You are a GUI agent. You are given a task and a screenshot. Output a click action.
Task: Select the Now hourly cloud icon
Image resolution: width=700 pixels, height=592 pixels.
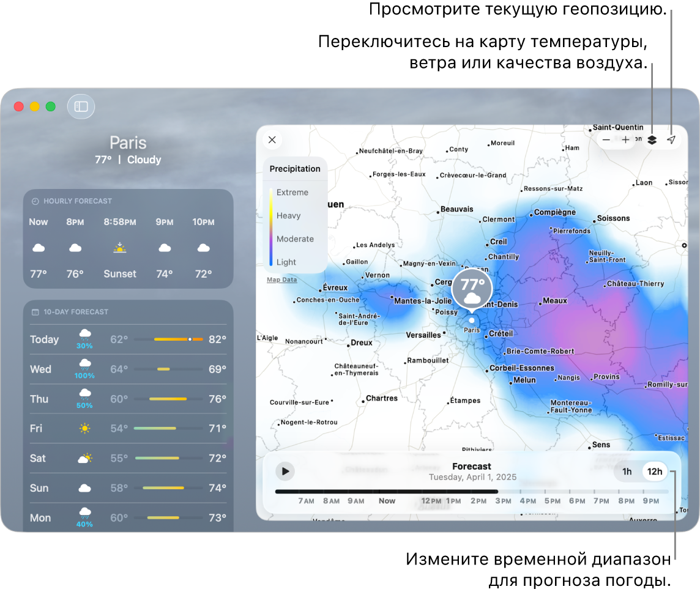click(x=39, y=248)
